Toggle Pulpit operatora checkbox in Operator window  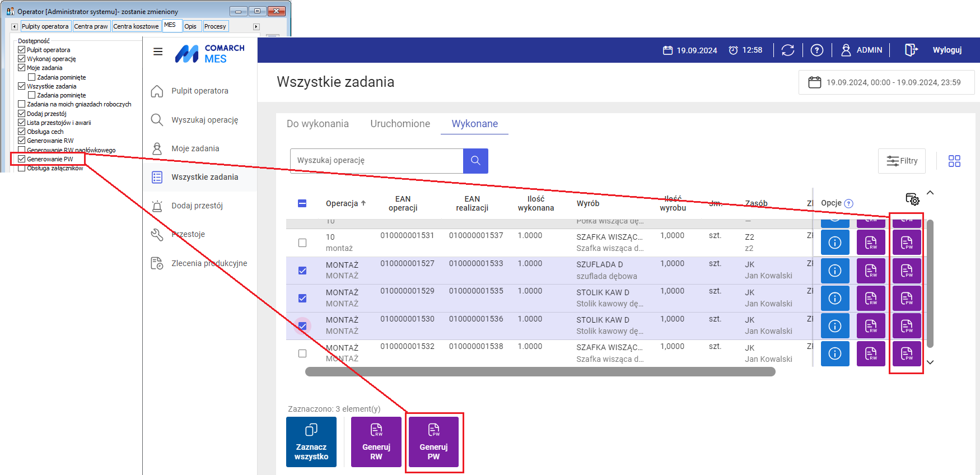click(21, 50)
